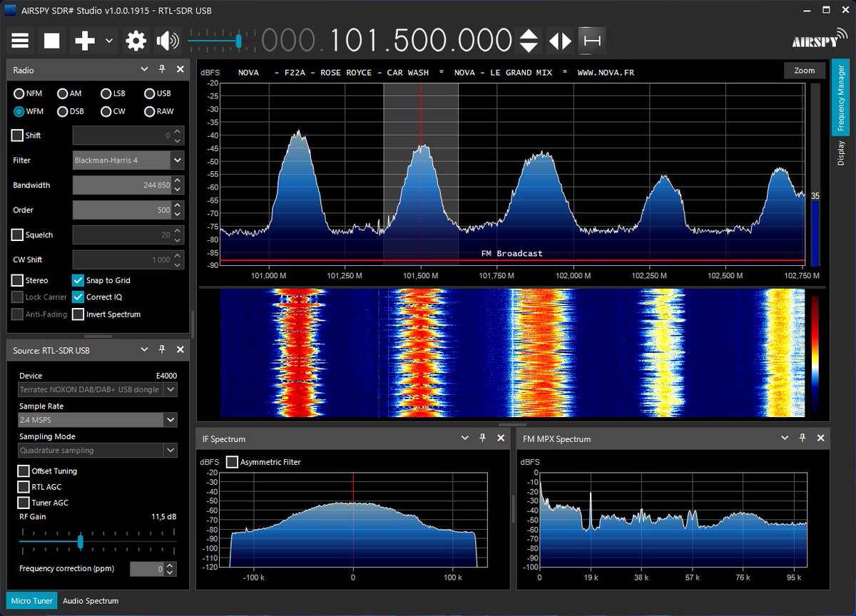Screen dimensions: 856x616
Task: Close the Radio panel
Action: point(180,70)
